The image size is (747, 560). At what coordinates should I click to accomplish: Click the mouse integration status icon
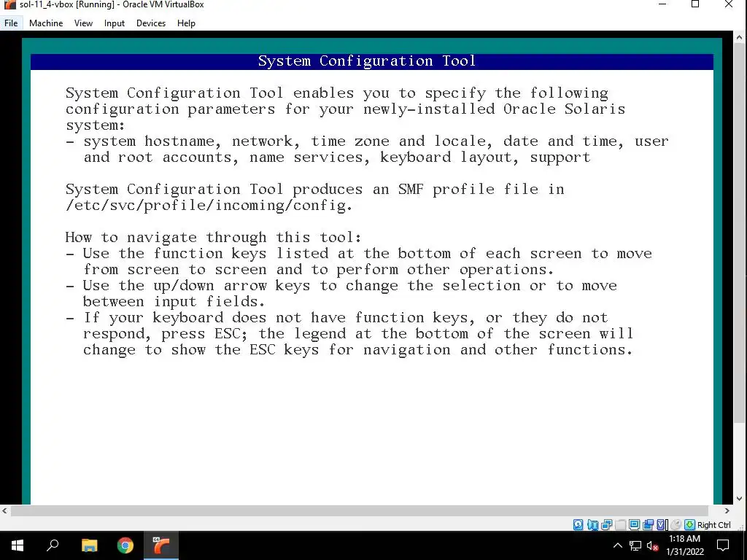[676, 525]
